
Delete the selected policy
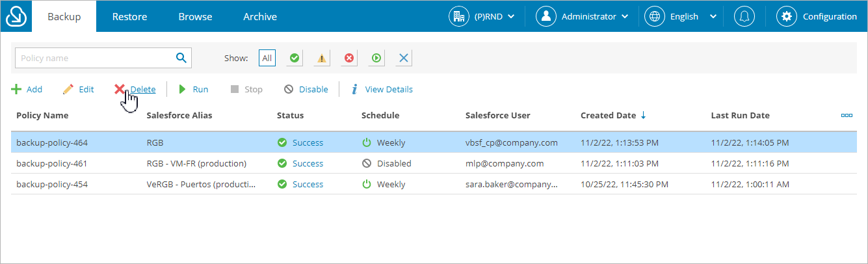coord(135,89)
